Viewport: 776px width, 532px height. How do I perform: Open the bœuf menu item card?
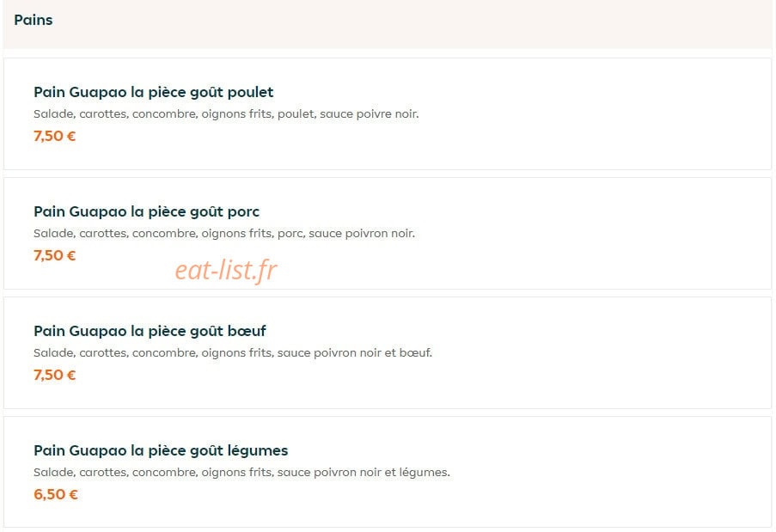[x=388, y=353]
